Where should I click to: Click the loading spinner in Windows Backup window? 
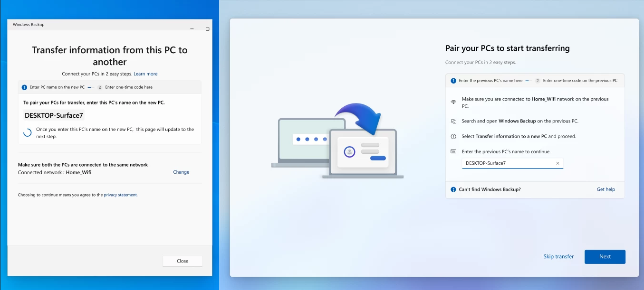28,132
